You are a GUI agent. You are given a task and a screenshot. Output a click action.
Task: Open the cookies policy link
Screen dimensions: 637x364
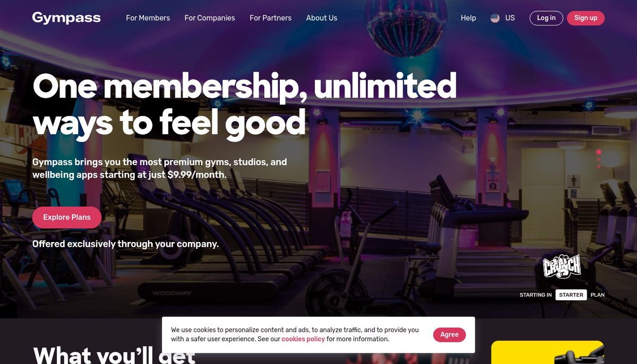(x=303, y=339)
